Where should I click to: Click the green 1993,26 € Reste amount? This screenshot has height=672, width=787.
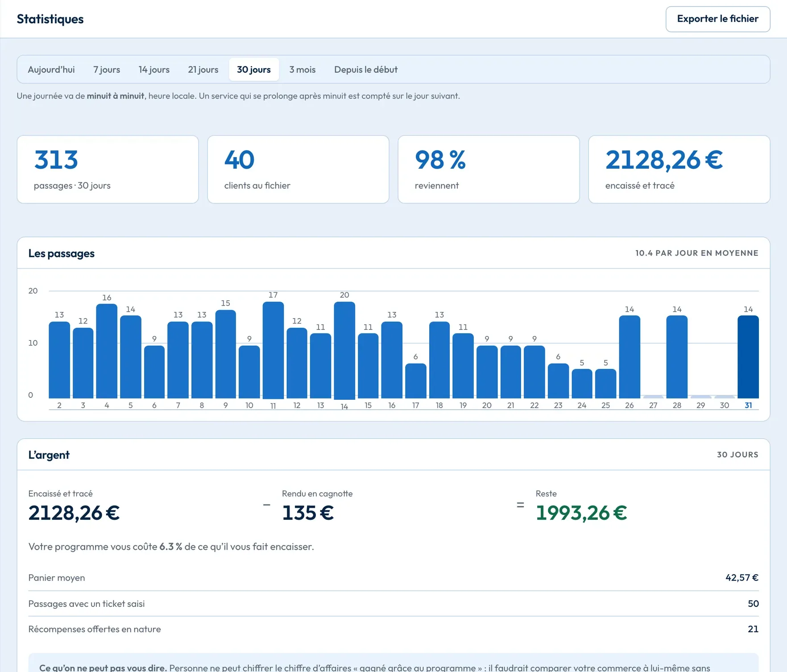click(x=582, y=513)
